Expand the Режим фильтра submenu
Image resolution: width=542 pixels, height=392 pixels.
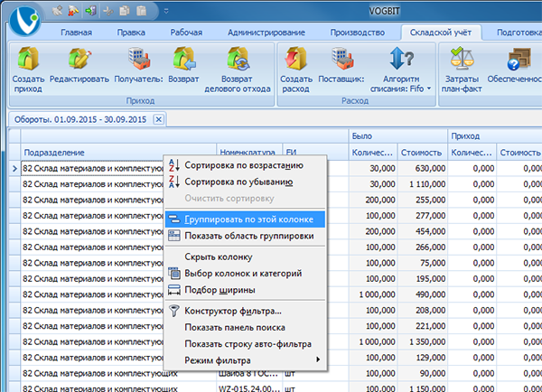tap(244, 360)
